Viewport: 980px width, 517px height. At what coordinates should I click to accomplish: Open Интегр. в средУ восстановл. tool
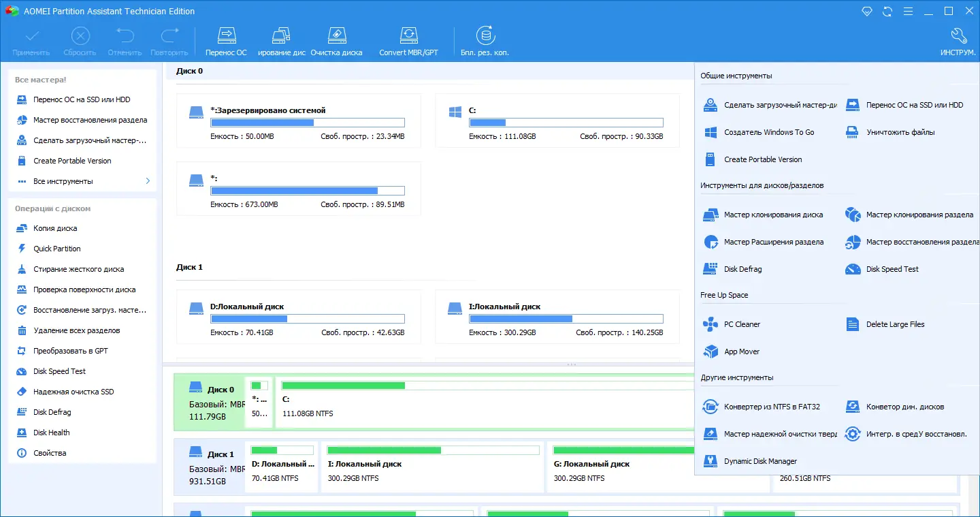[x=906, y=434]
